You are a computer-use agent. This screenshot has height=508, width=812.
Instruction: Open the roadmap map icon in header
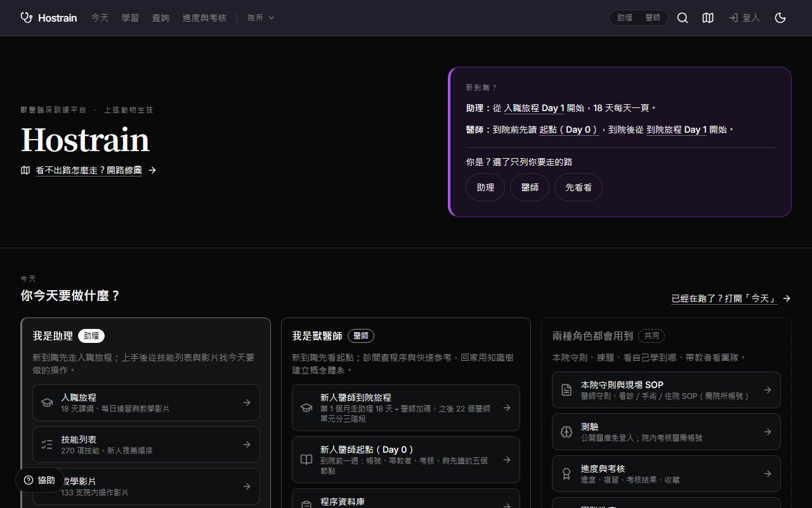(x=708, y=18)
